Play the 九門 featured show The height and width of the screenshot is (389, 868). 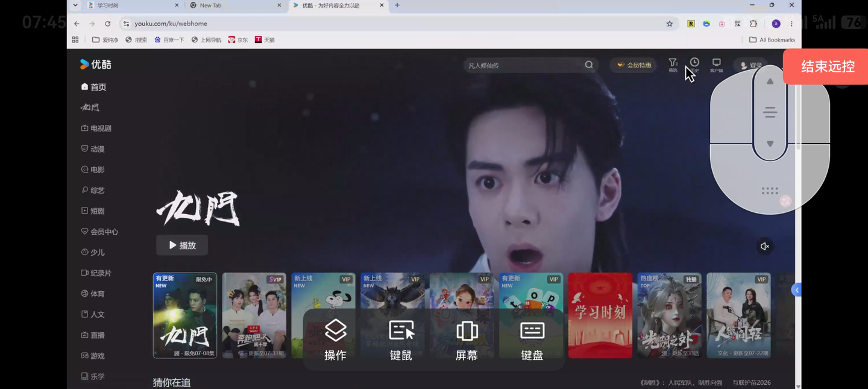pos(182,245)
